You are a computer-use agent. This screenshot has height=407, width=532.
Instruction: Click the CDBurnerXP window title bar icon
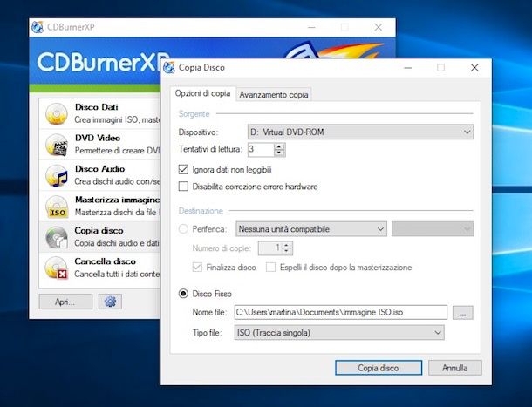[x=38, y=27]
